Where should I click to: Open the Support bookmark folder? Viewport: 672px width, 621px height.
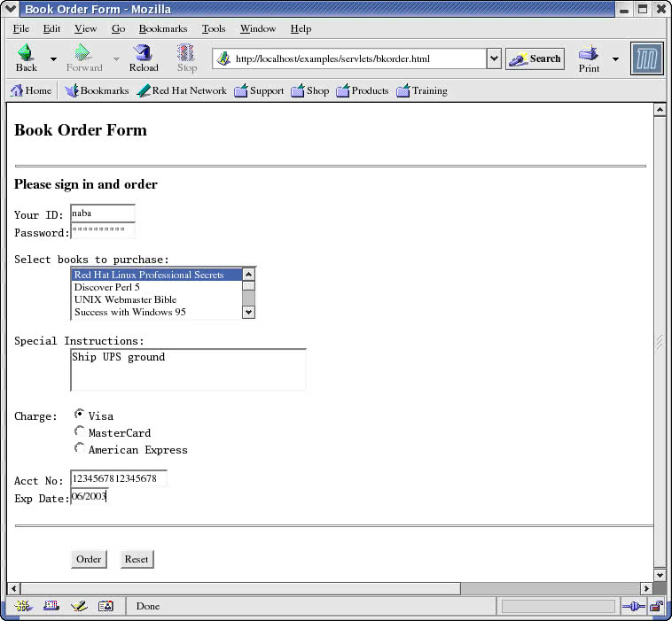259,90
